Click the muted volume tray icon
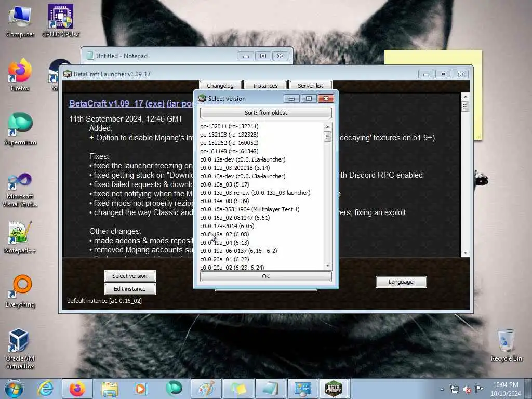The width and height of the screenshot is (532, 399). [467, 390]
